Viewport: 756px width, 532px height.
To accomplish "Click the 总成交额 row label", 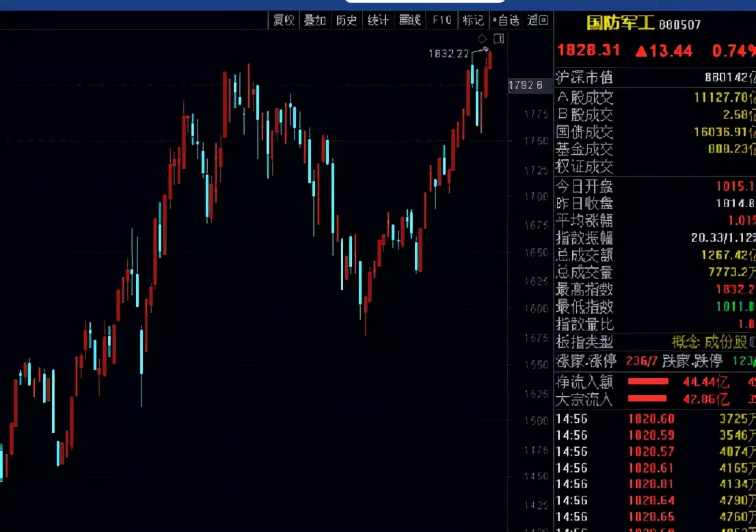I will tap(584, 255).
